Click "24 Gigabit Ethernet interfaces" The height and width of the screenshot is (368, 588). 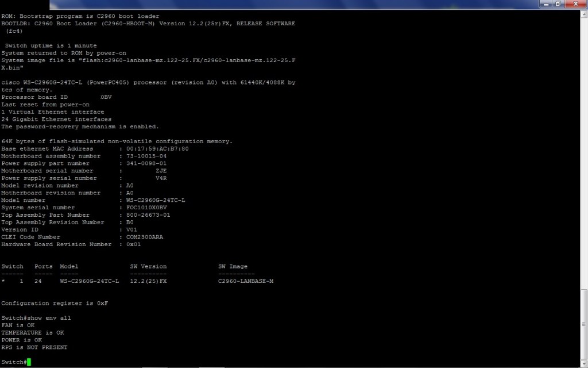56,120
